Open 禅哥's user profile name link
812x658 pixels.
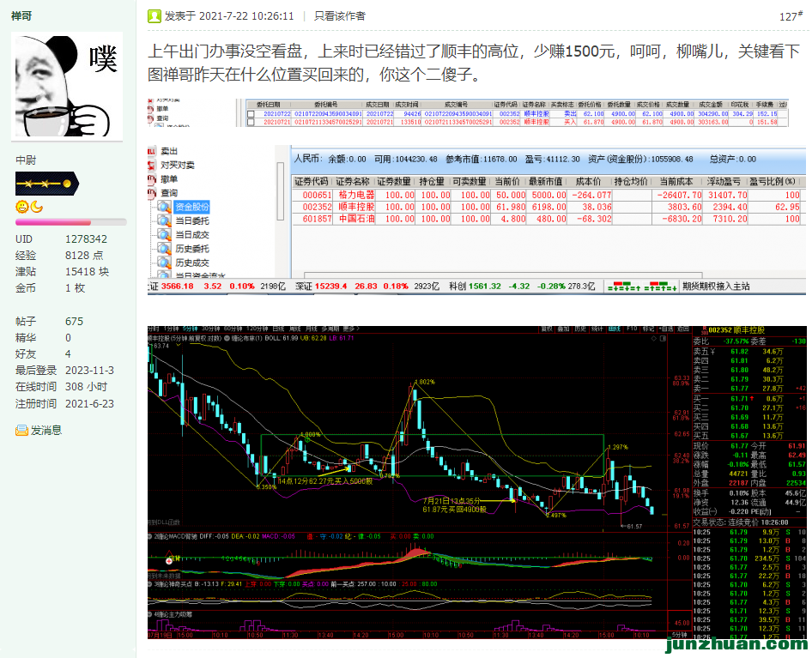pyautogui.click(x=21, y=16)
